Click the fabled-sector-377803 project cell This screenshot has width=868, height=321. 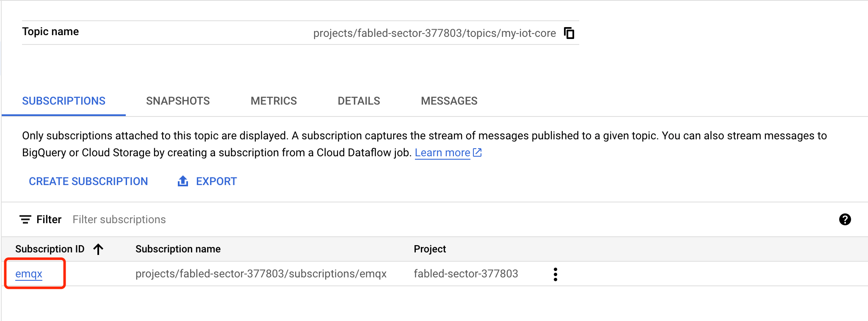point(466,274)
